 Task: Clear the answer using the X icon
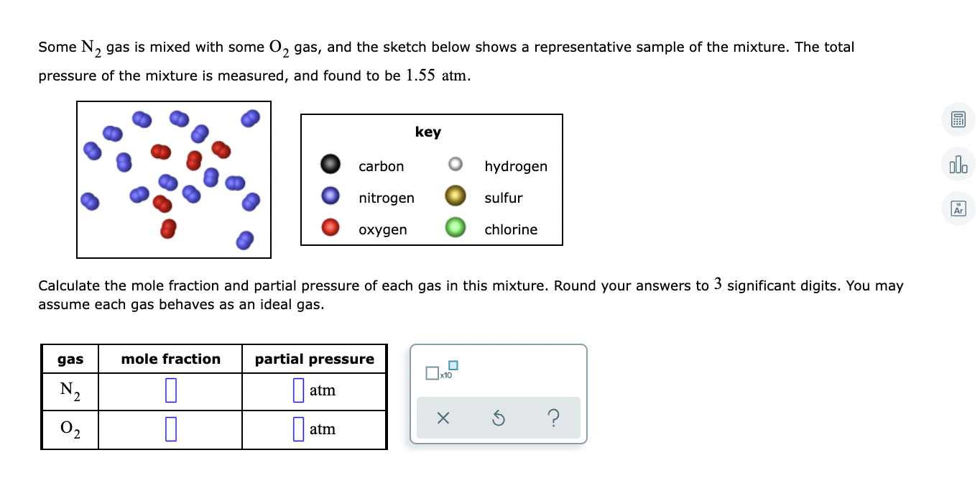[442, 418]
